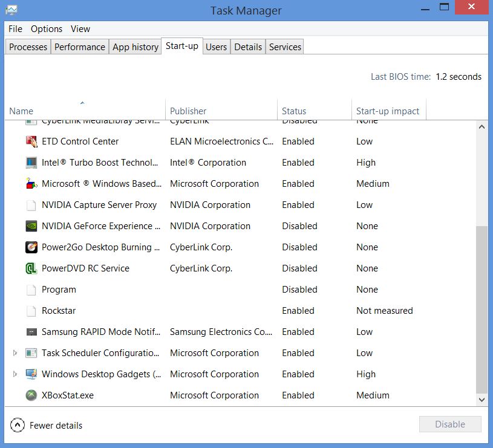Minimize the Task Manager window
Screen dimensions: 493x448
point(425,9)
